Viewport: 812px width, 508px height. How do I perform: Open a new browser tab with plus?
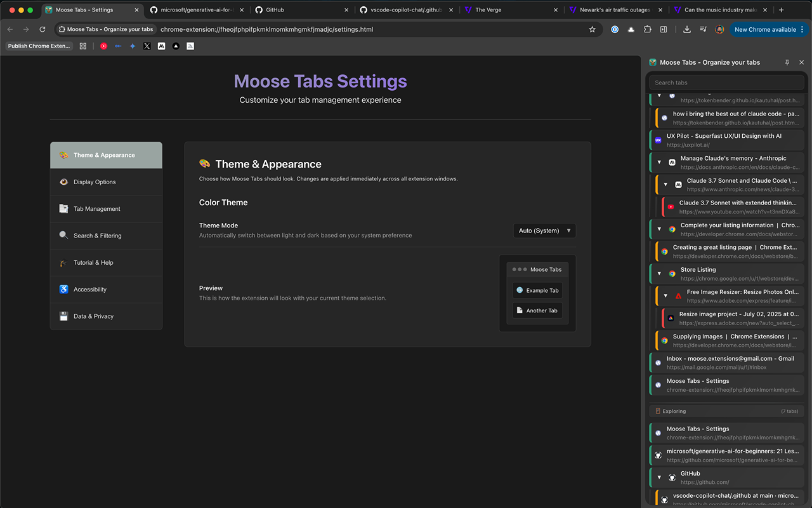click(x=781, y=10)
